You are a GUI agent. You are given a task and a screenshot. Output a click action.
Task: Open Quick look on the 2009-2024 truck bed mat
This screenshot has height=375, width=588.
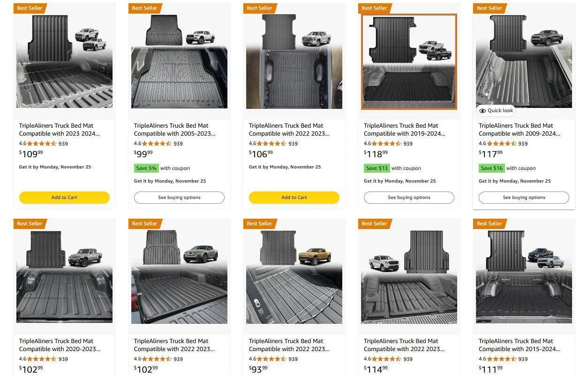[x=496, y=110]
